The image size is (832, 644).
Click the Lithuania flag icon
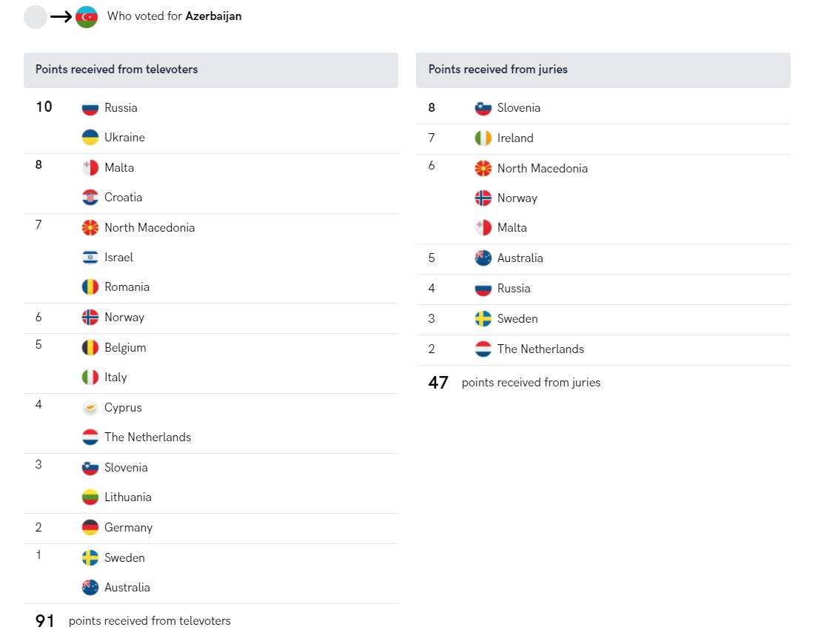tap(90, 497)
